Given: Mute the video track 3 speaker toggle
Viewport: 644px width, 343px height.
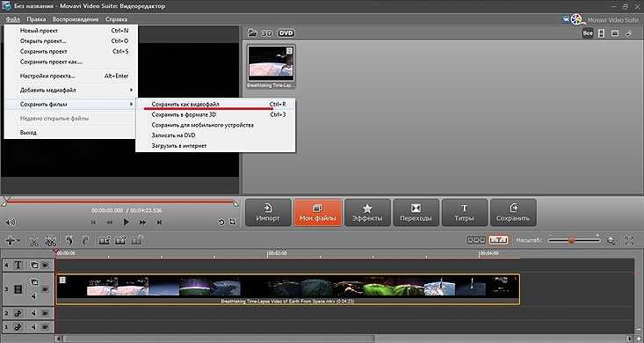Looking at the screenshot, I should coord(33,296).
